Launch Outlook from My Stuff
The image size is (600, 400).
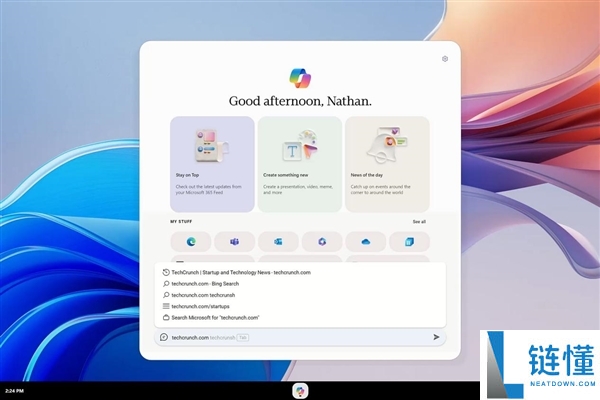(278, 242)
